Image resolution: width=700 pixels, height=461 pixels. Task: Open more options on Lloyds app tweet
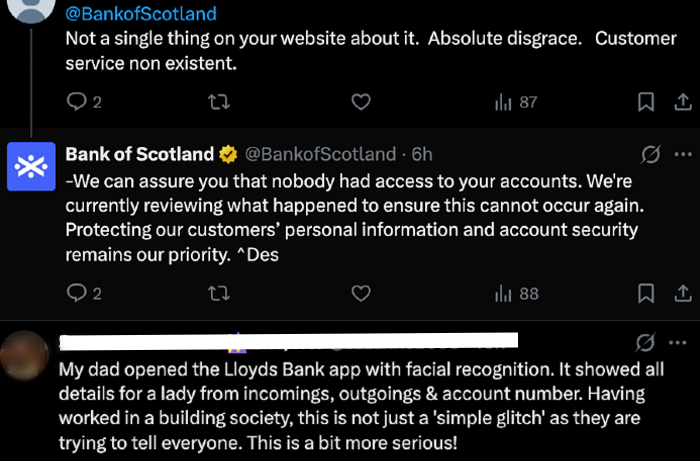[683, 341]
